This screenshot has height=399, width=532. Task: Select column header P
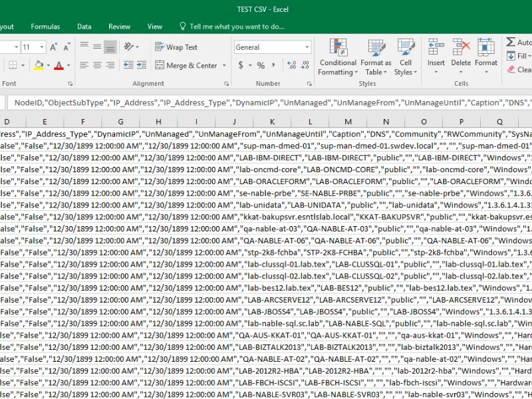(x=462, y=122)
